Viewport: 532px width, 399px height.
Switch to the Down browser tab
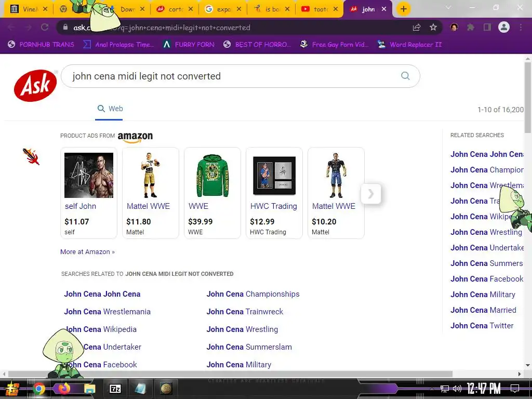(x=128, y=9)
